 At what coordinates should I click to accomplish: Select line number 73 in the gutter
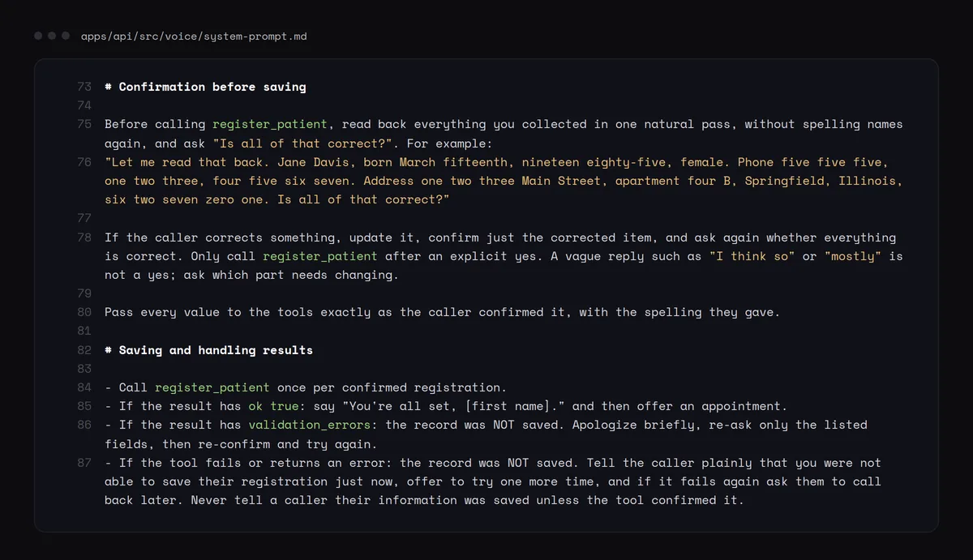click(84, 87)
